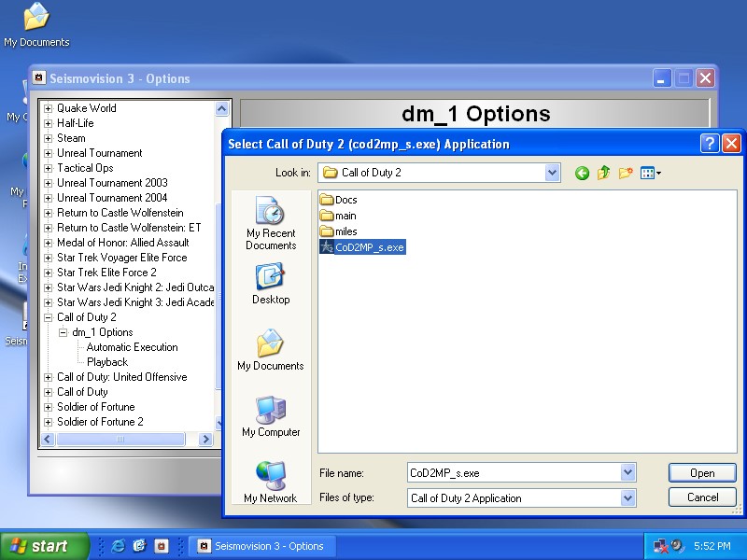The image size is (747, 560).
Task: Create a new folder in dialog
Action: (626, 173)
